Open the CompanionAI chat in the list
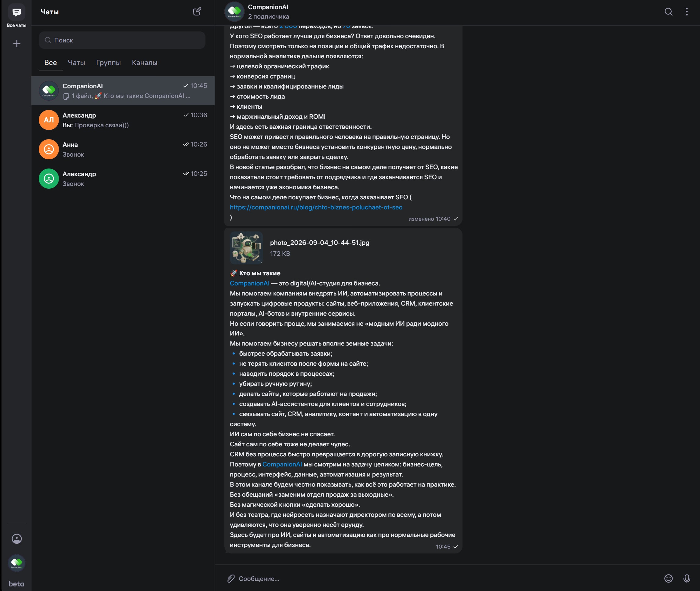Screen dimensions: 700x591 123,90
